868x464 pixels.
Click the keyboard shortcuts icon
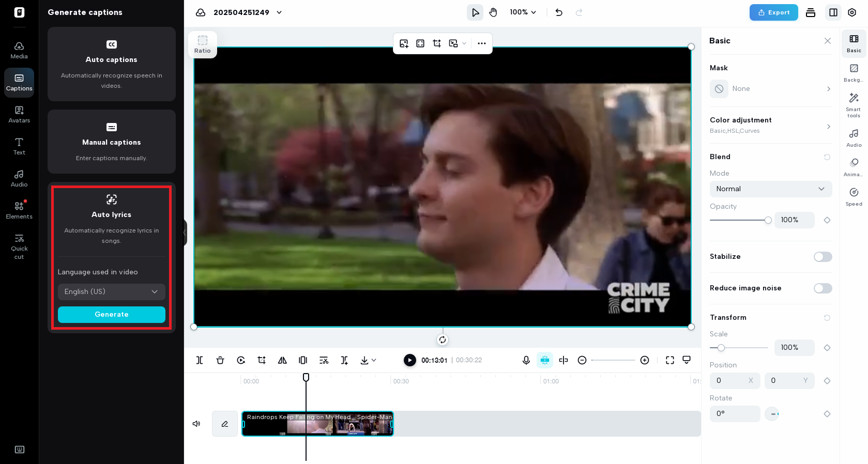point(20,450)
